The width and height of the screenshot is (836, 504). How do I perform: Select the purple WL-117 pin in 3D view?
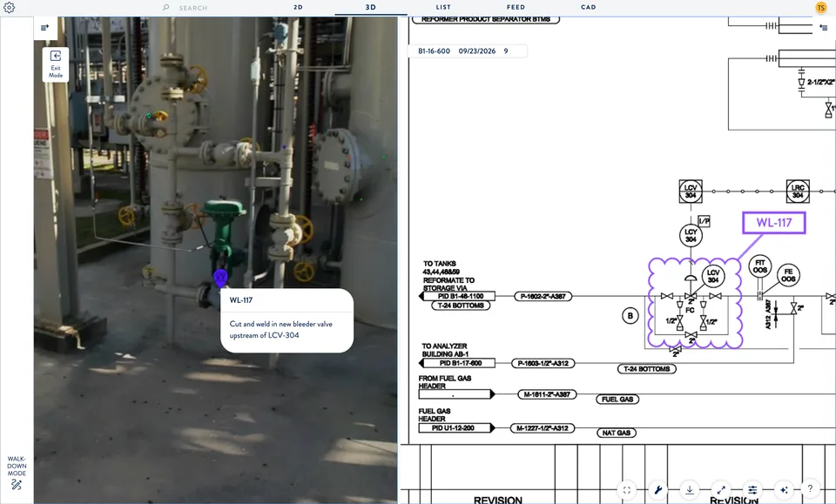tap(220, 278)
